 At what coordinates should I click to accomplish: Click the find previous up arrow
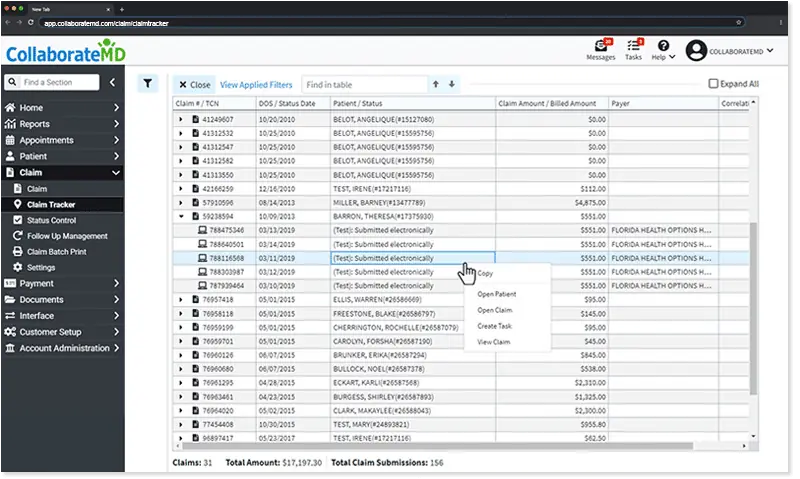pyautogui.click(x=435, y=85)
